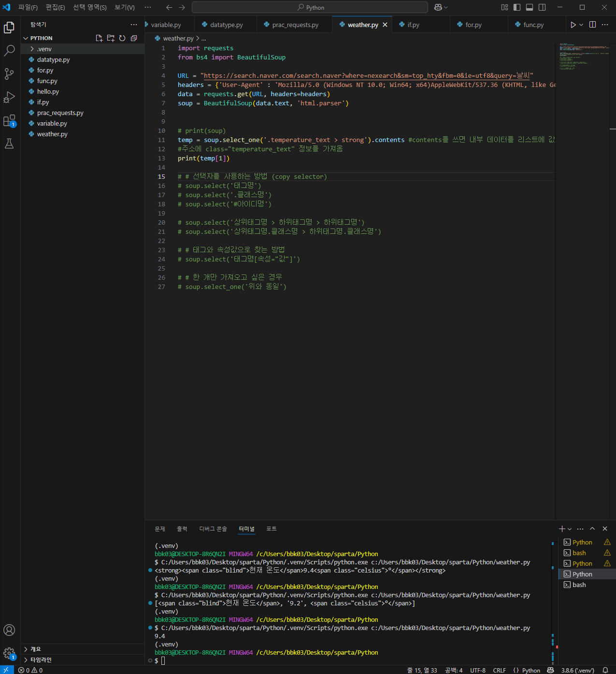Maximize the terminal panel size
The height and width of the screenshot is (674, 616).
592,529
